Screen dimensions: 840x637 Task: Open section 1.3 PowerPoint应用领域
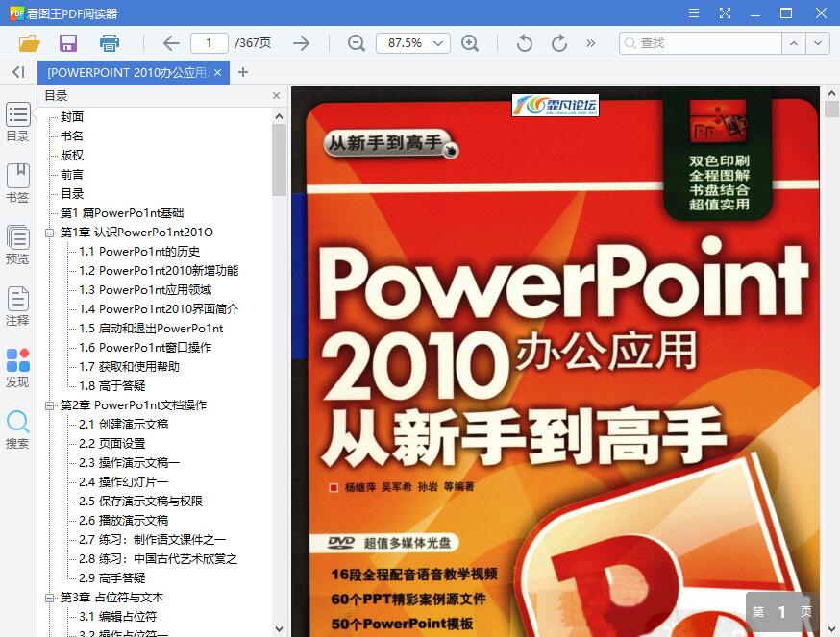145,290
